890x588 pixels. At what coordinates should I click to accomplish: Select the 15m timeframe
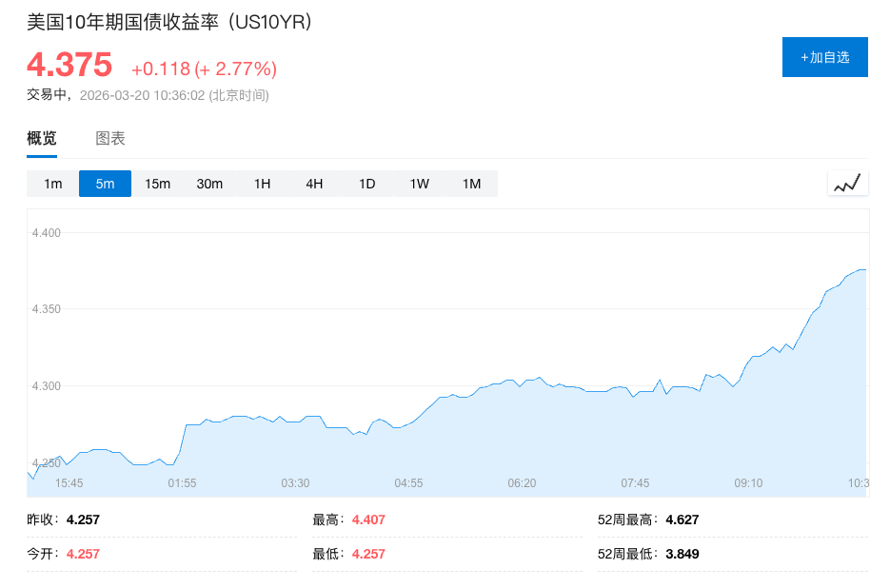[x=156, y=183]
